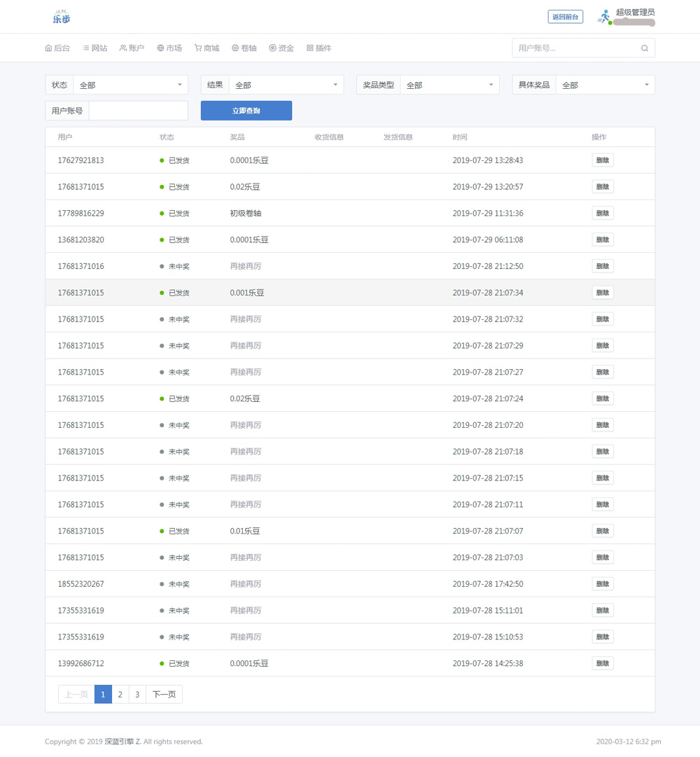The height and width of the screenshot is (757, 700).
Task: Open the 插件 plugins menu
Action: [318, 48]
